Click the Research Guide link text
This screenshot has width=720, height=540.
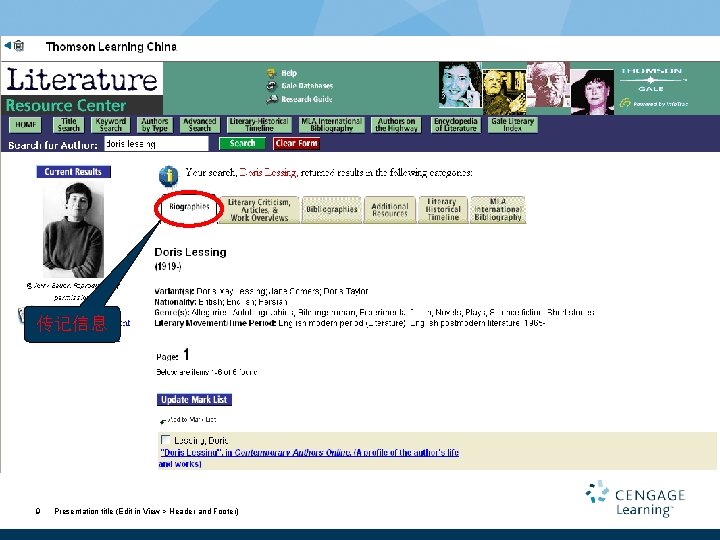click(307, 99)
